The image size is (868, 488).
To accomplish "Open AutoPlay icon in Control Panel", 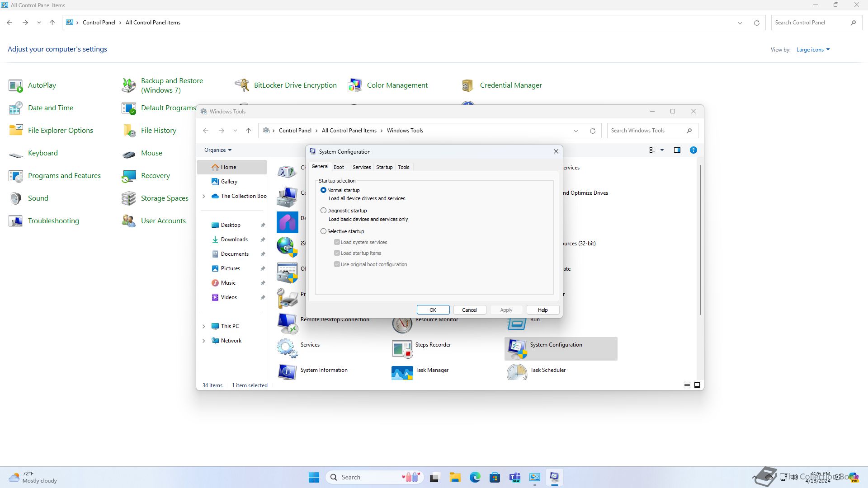I will point(16,85).
